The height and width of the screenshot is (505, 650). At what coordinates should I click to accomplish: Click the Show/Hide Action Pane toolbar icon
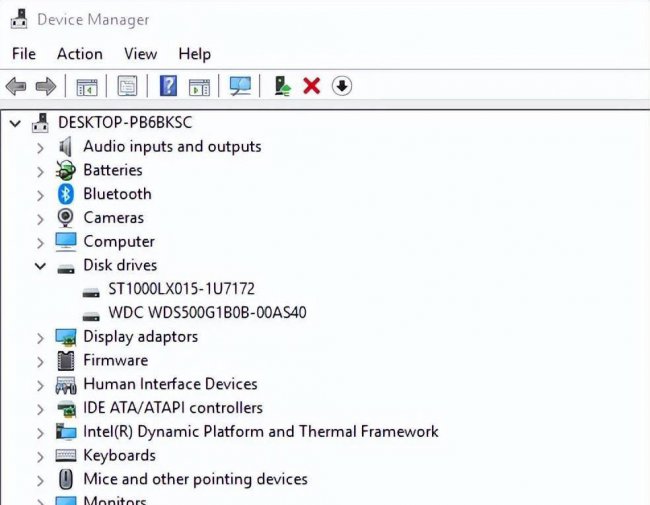pyautogui.click(x=199, y=87)
